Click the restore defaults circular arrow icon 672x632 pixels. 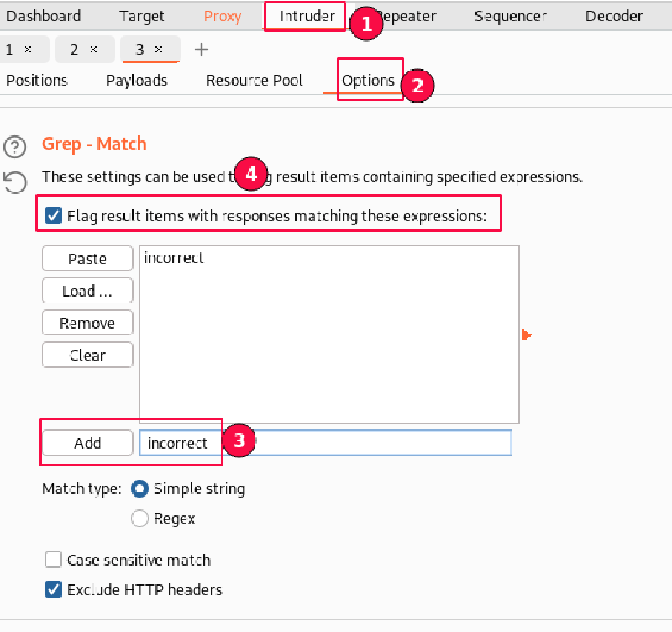pyautogui.click(x=15, y=182)
